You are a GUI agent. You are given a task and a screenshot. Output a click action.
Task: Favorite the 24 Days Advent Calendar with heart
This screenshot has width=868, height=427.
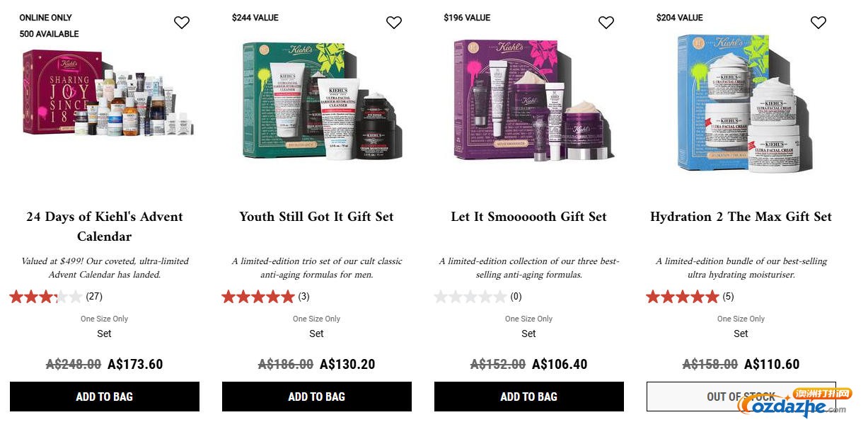(x=182, y=23)
